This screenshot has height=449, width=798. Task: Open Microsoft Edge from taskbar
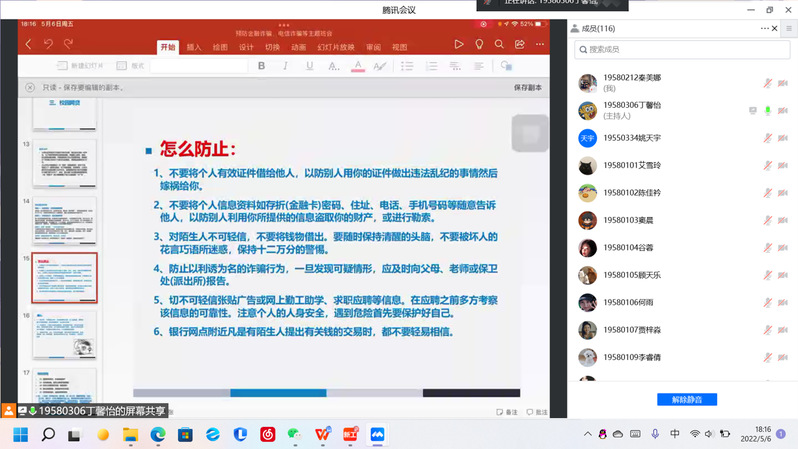click(x=158, y=435)
